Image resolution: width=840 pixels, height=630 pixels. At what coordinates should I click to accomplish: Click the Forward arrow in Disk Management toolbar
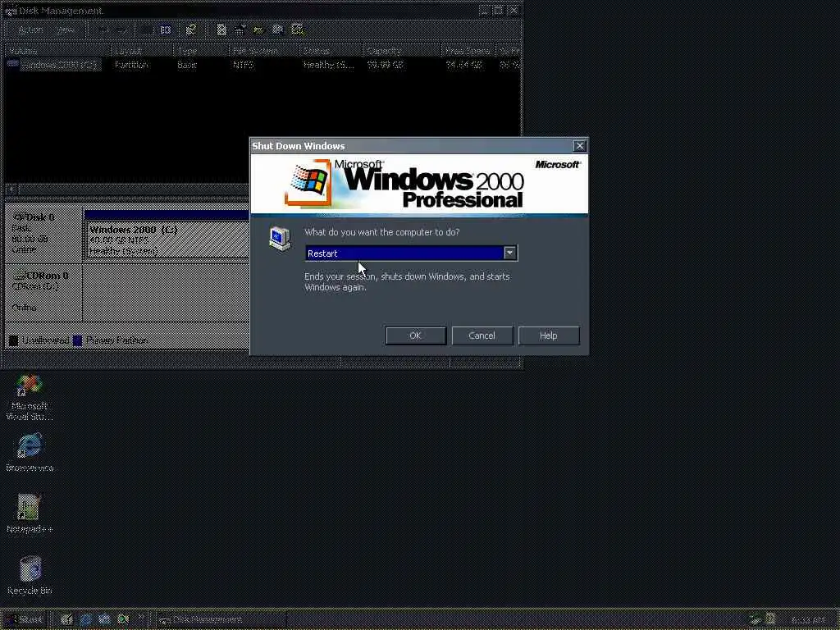coord(121,30)
